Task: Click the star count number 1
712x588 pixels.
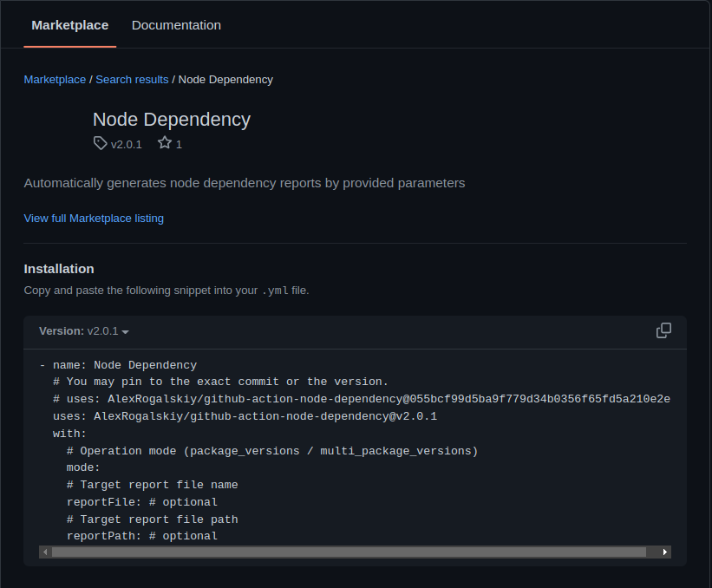Action: [179, 145]
